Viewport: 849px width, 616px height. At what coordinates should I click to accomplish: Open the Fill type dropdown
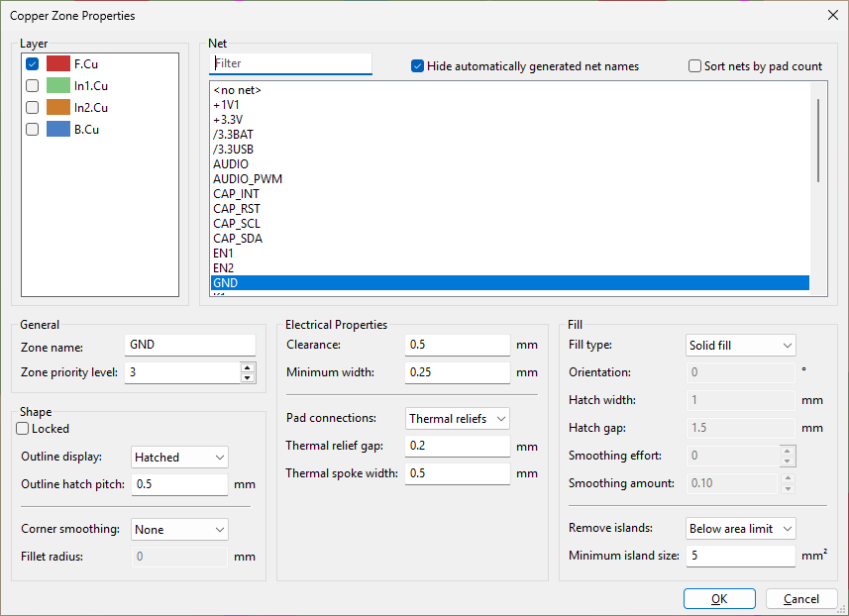[741, 345]
